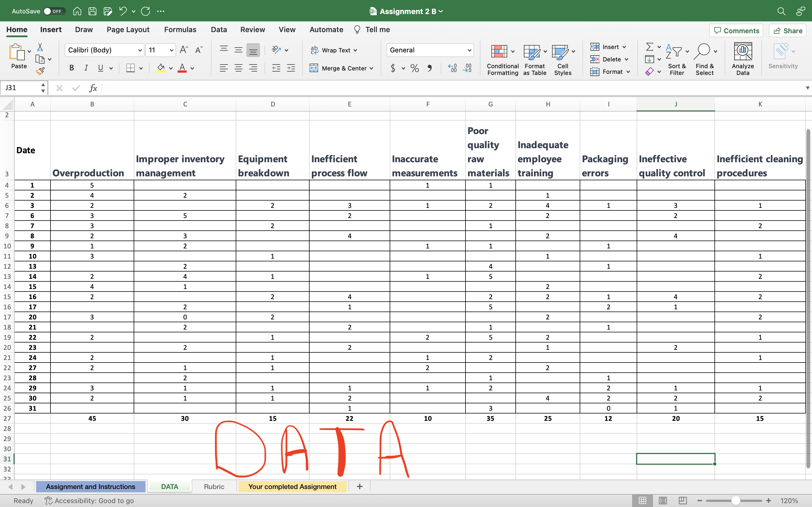
Task: Click Format as Table
Action: pos(534,59)
